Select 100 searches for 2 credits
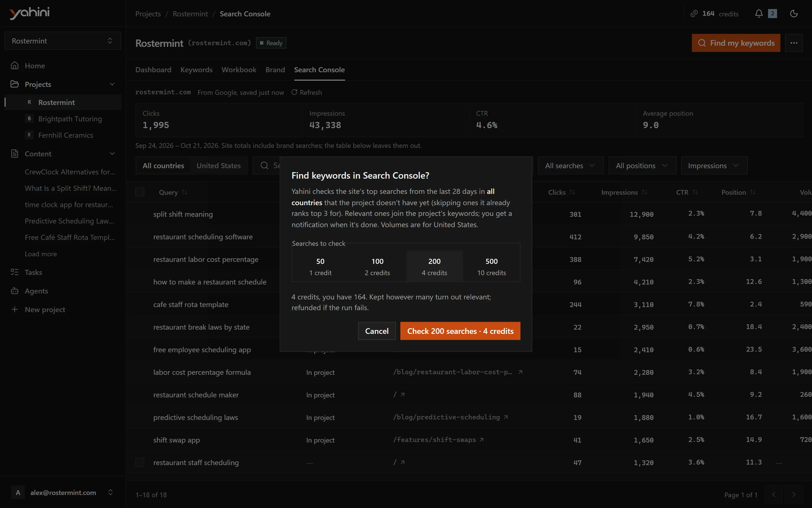The image size is (812, 508). [377, 267]
